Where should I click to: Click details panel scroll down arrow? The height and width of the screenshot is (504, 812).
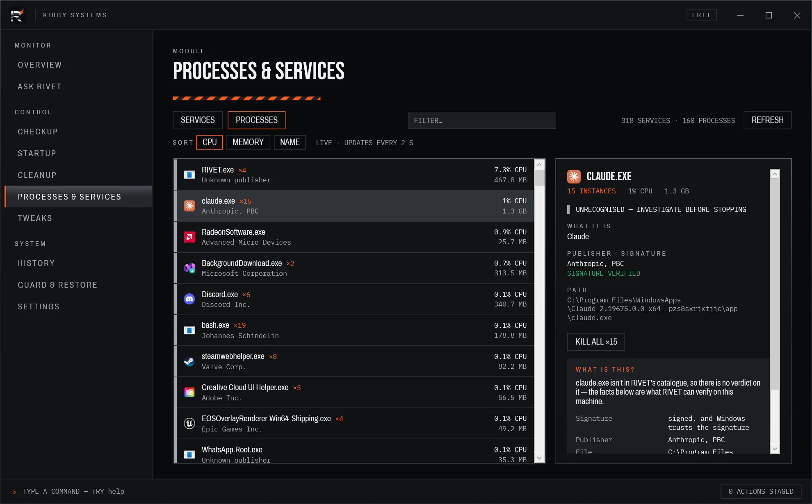pos(775,448)
